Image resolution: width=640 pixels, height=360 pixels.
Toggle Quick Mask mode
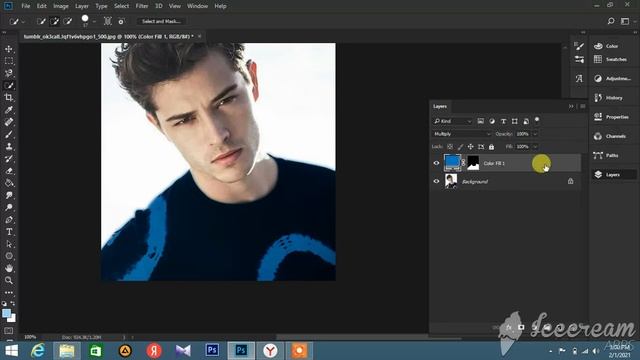click(9, 331)
